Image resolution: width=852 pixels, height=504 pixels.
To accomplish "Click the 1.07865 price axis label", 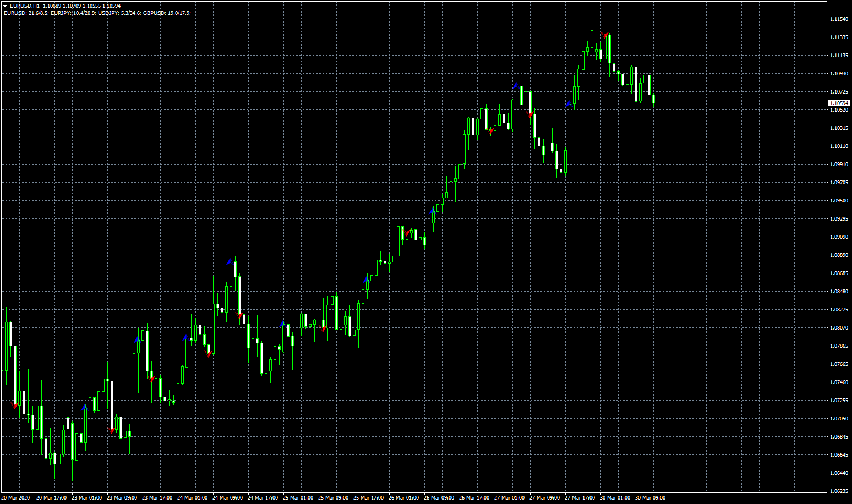I will [839, 346].
